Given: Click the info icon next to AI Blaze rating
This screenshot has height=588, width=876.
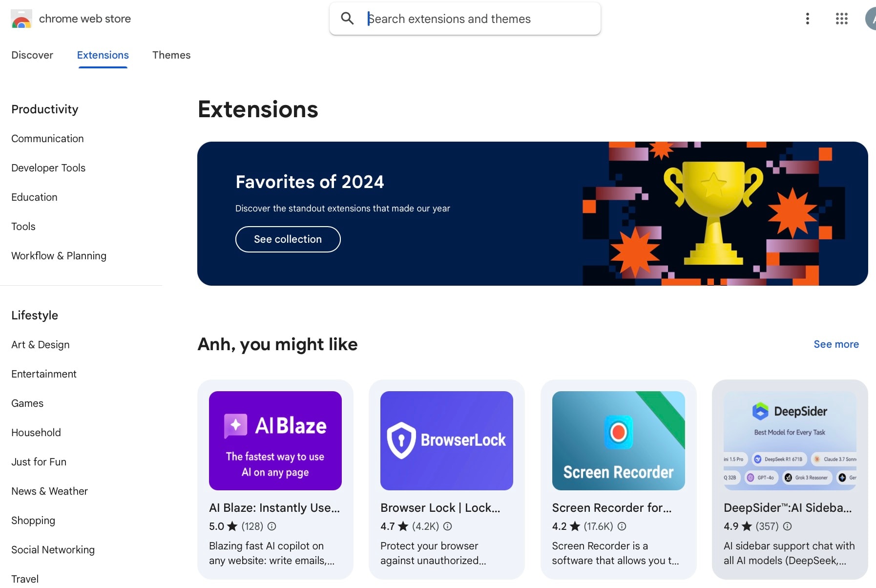Looking at the screenshot, I should [x=272, y=526].
